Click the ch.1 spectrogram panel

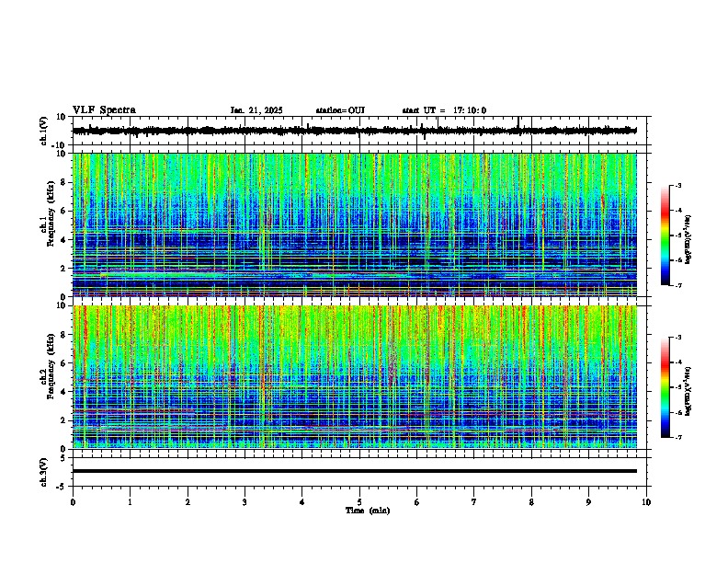click(355, 224)
